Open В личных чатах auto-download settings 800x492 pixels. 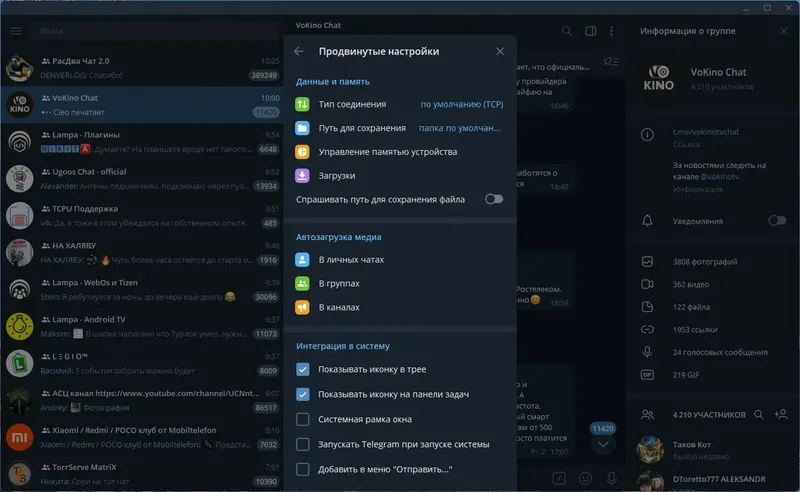(399, 260)
